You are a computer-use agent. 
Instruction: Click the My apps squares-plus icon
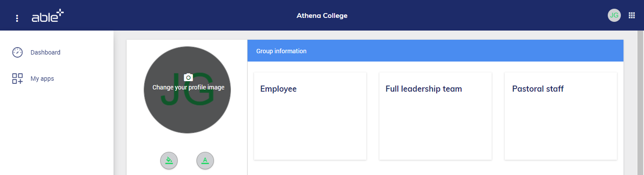[17, 79]
